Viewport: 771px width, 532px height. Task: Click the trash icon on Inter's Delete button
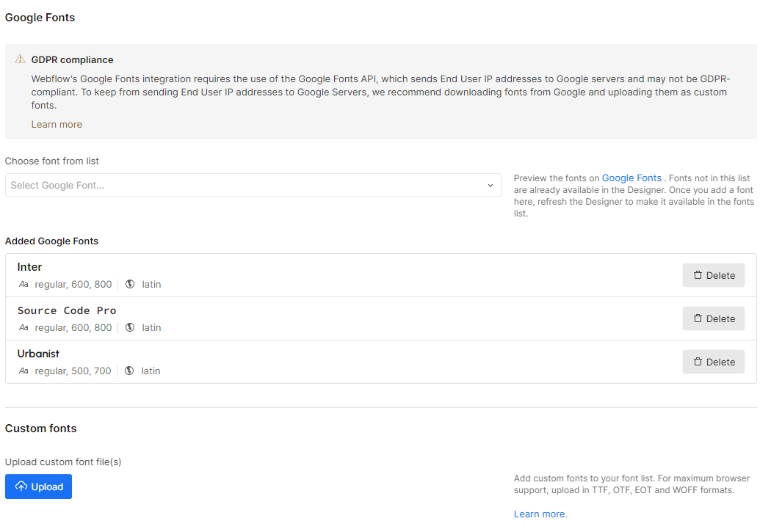point(698,275)
